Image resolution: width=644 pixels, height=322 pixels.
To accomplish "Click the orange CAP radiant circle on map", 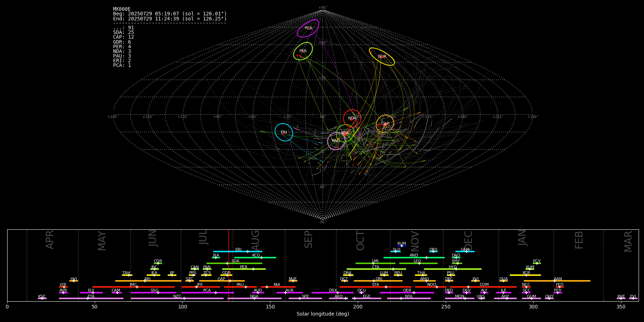I will pyautogui.click(x=385, y=124).
